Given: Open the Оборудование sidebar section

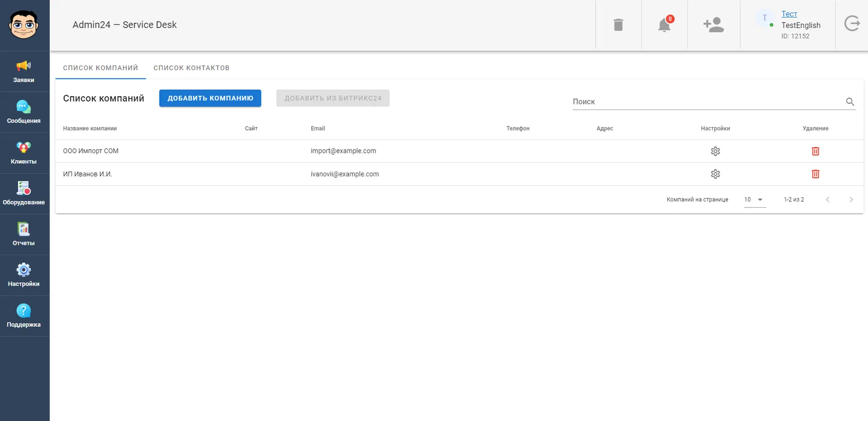Looking at the screenshot, I should 24,194.
